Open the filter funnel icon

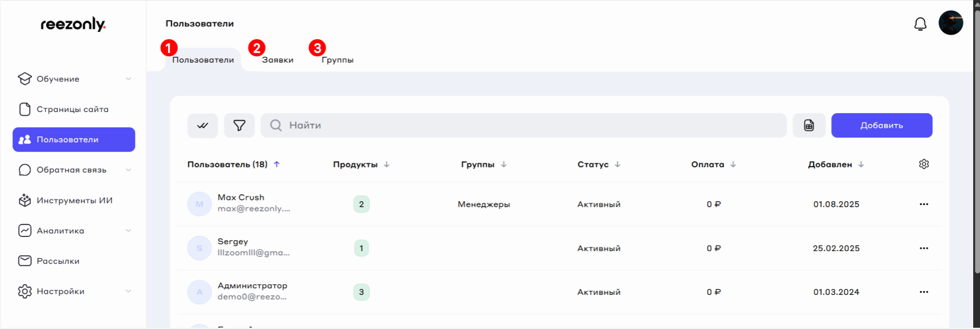click(x=239, y=126)
